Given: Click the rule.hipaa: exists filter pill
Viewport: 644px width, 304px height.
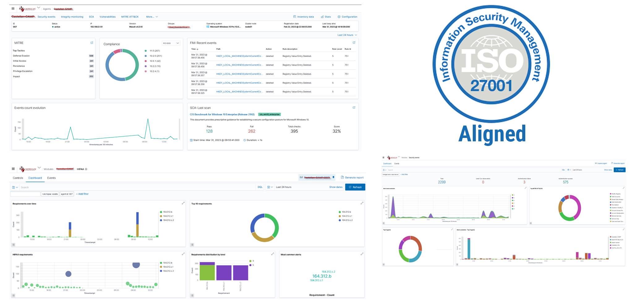Looking at the screenshot, I should pos(50,194).
